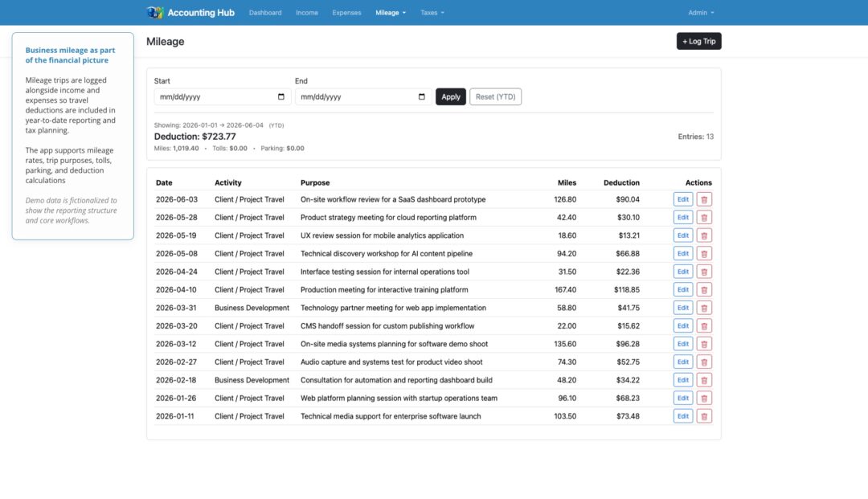Edit the 2026-03-31 trip
The height and width of the screenshot is (499, 868).
(683, 308)
